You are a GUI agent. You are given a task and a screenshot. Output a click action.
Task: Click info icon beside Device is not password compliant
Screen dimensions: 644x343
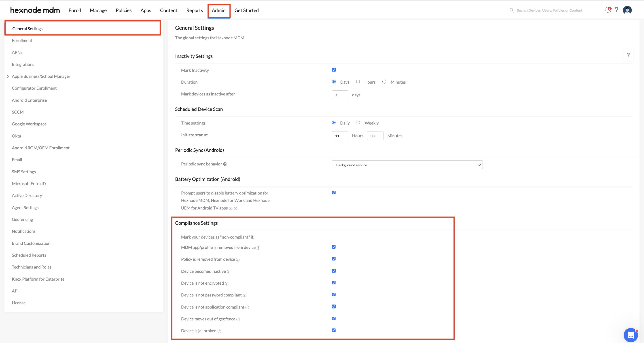coord(244,296)
